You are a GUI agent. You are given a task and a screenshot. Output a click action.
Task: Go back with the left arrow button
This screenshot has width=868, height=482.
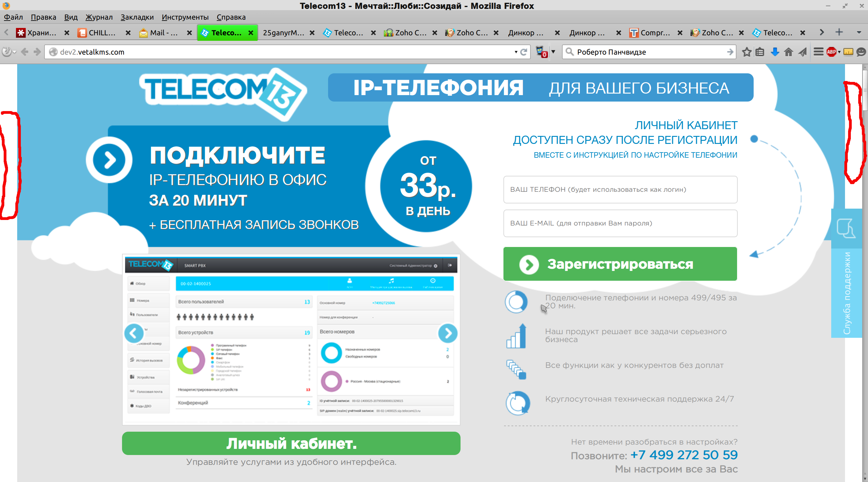tap(25, 52)
